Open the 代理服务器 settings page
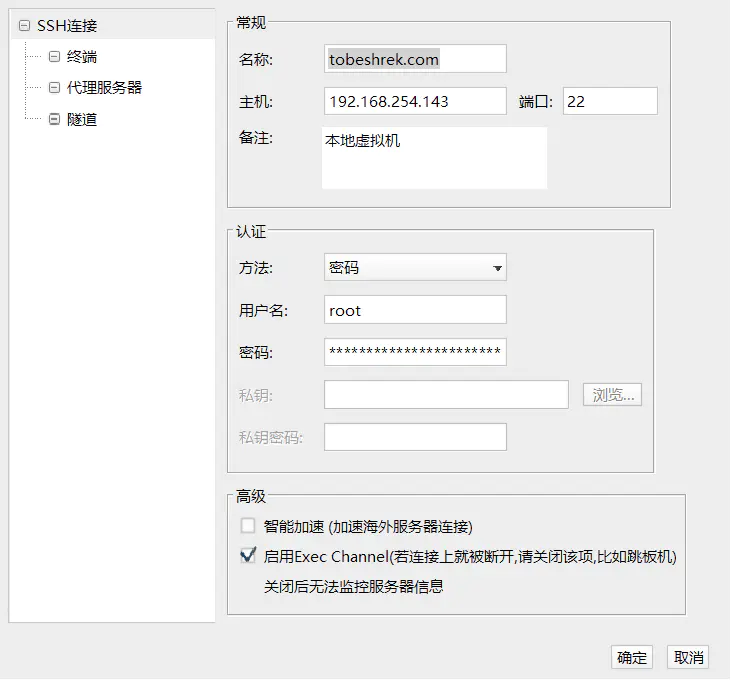Viewport: 731px width, 680px height. tap(104, 88)
